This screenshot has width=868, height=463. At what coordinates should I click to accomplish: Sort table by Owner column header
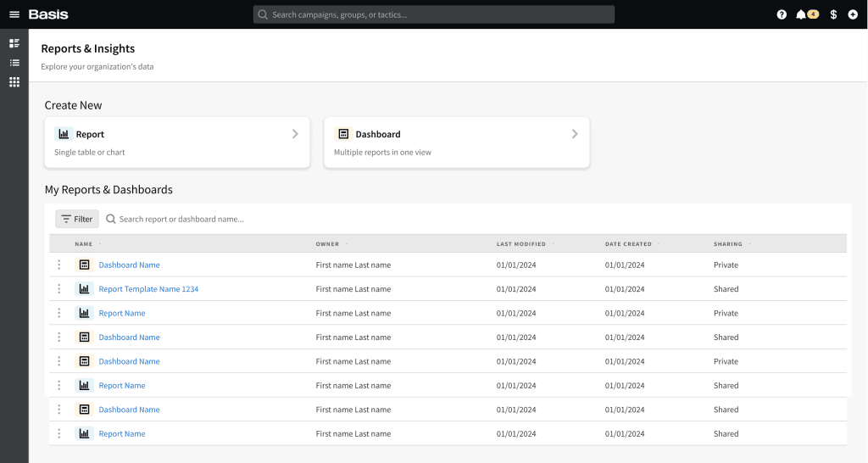(x=327, y=244)
